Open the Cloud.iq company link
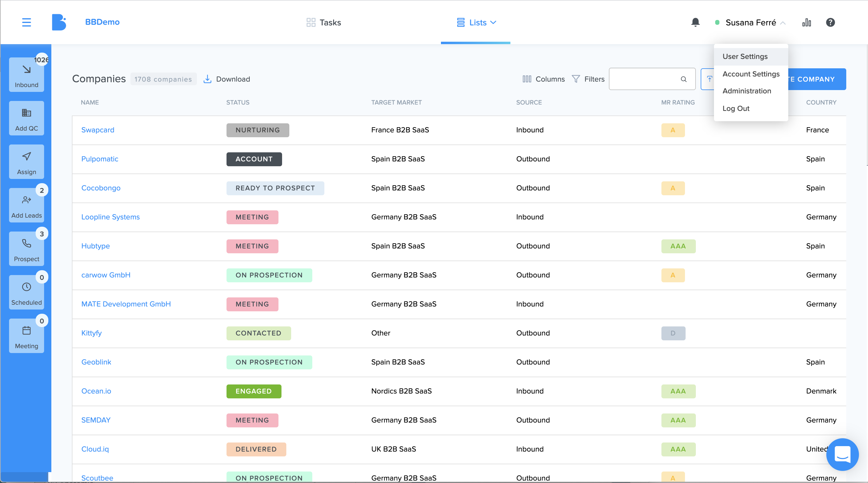The width and height of the screenshot is (868, 483). tap(95, 449)
